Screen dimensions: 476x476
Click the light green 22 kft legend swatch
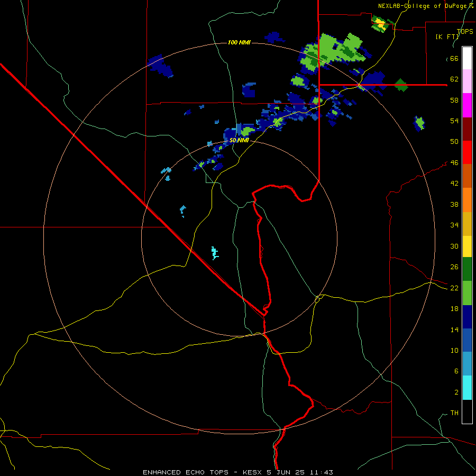(467, 293)
